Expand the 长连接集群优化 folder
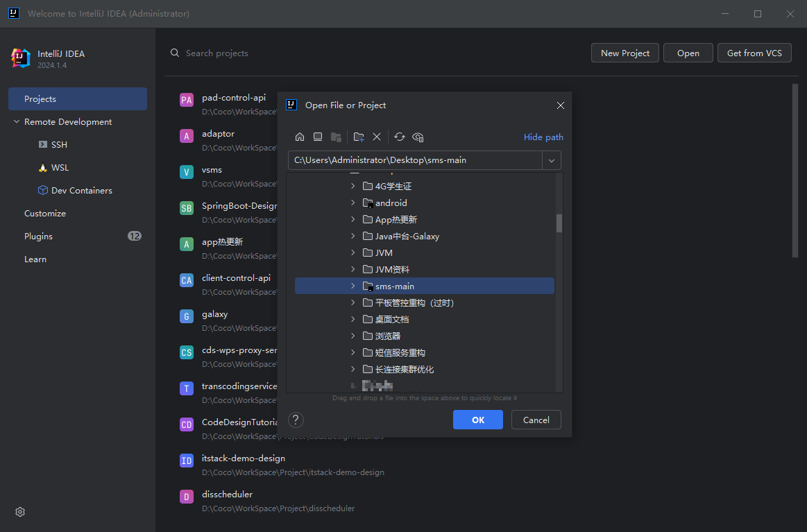The width and height of the screenshot is (807, 532). (352, 370)
